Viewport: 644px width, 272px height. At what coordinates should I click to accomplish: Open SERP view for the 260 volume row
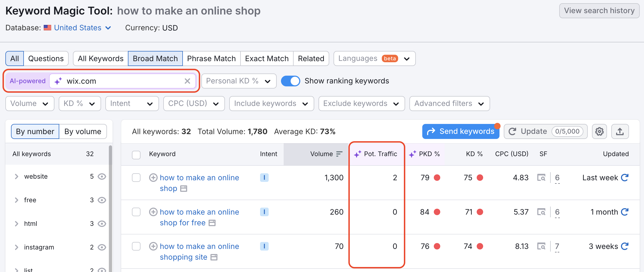(x=541, y=212)
